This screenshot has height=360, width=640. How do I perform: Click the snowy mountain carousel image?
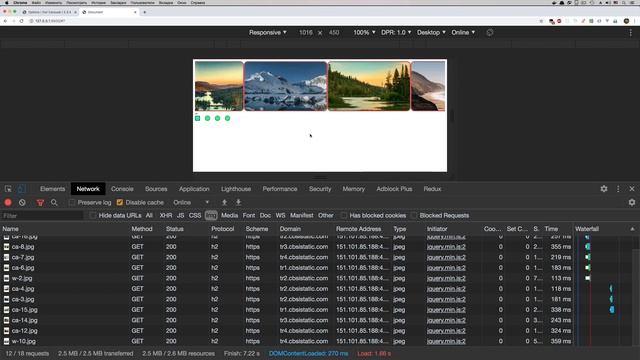point(285,86)
